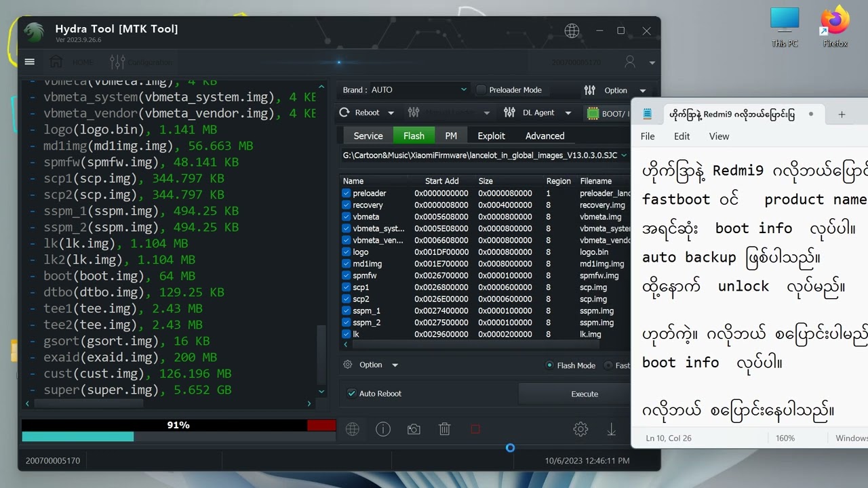Toggle the Auto Reboot checkbox
The width and height of the screenshot is (868, 488).
[x=351, y=393]
